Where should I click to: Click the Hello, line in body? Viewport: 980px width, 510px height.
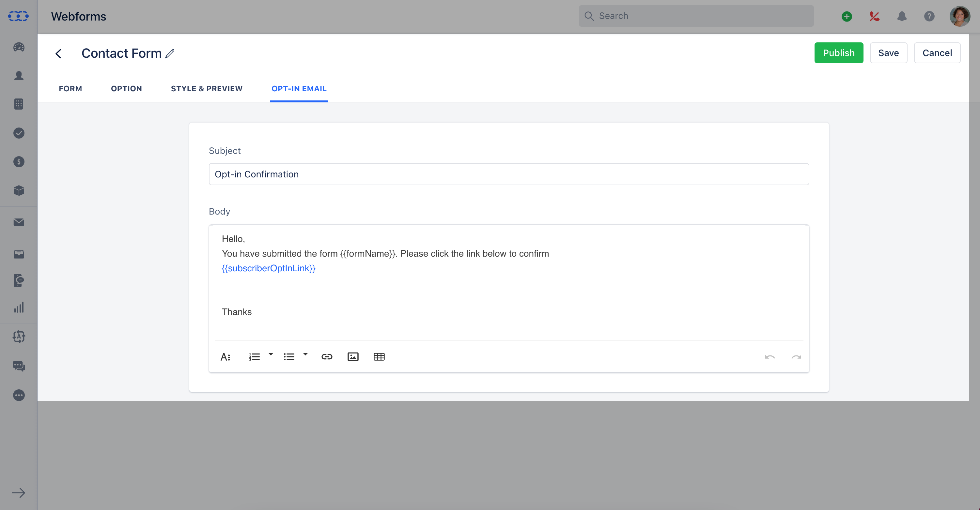233,239
